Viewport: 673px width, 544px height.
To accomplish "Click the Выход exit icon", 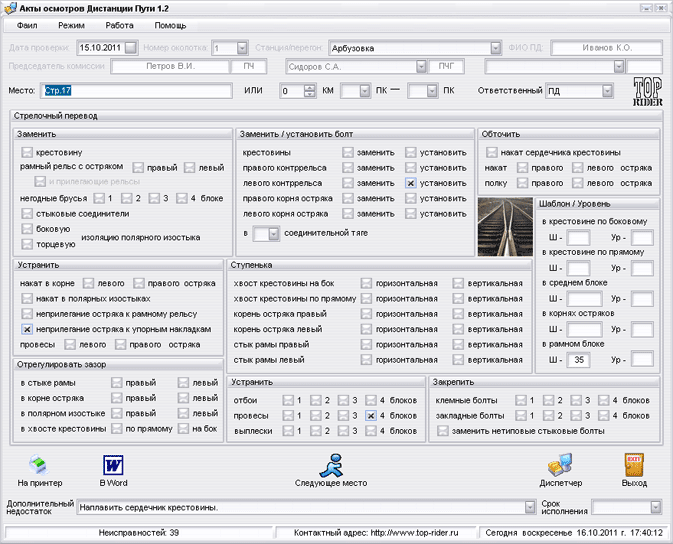I will pos(633,464).
